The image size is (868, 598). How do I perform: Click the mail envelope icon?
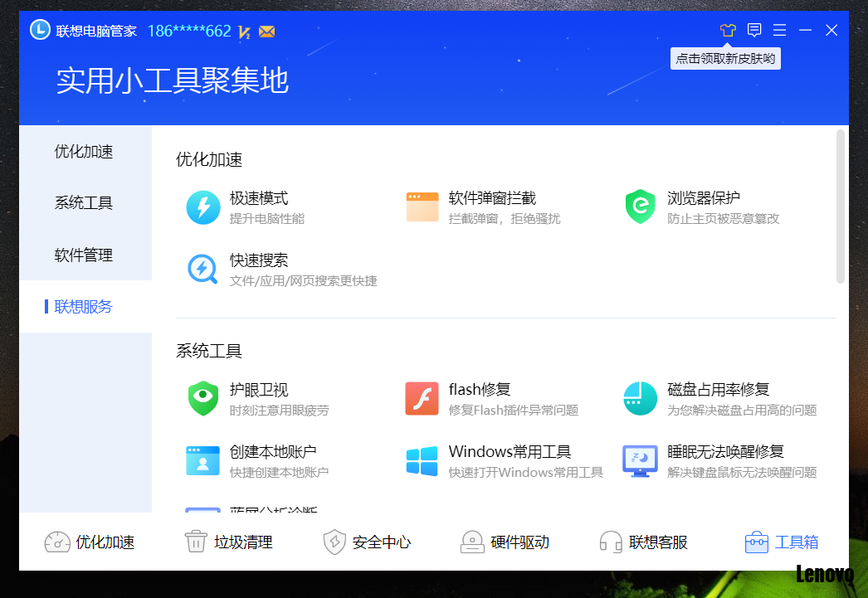click(x=266, y=32)
